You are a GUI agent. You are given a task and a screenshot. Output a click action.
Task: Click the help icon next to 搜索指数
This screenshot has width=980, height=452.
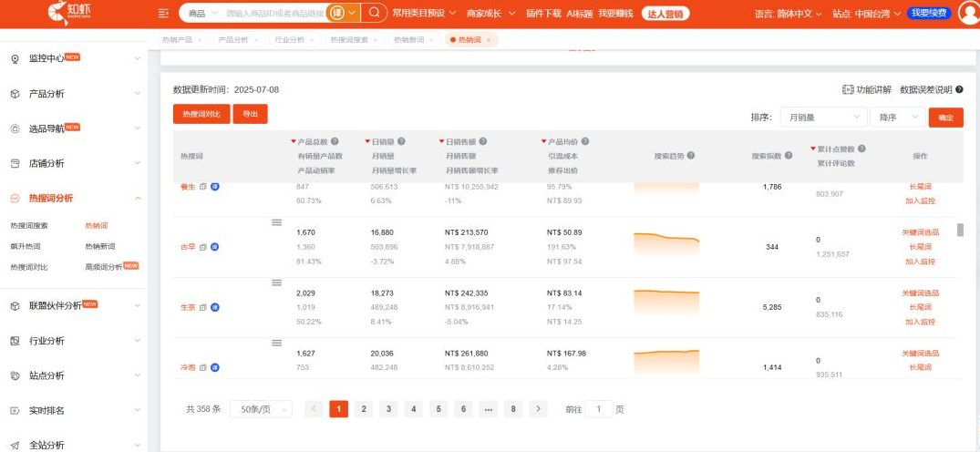[789, 156]
